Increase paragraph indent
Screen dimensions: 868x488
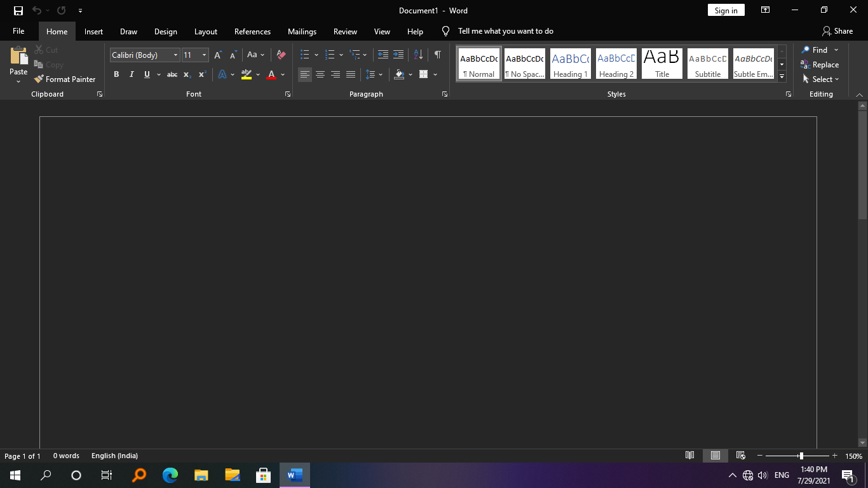(x=398, y=55)
